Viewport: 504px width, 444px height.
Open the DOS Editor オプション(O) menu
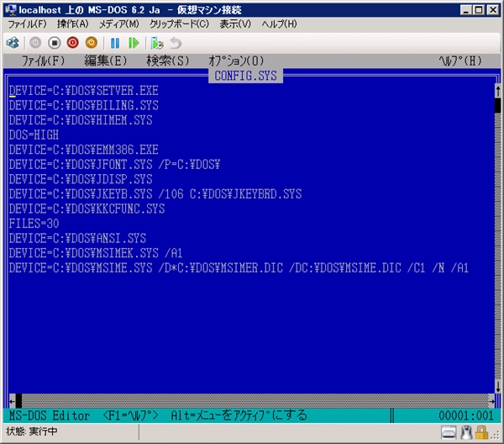coord(236,61)
